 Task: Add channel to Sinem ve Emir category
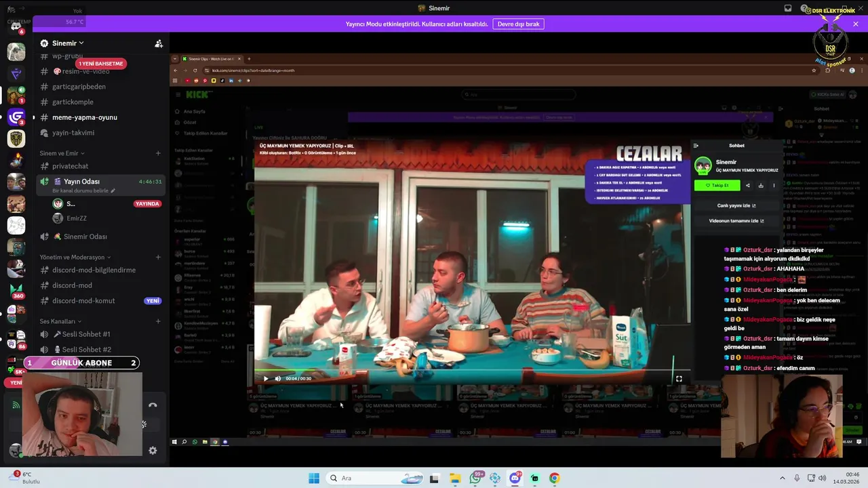pyautogui.click(x=158, y=153)
